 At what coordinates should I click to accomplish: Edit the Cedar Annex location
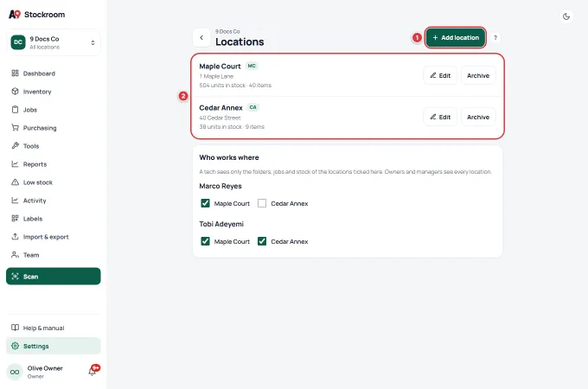440,117
